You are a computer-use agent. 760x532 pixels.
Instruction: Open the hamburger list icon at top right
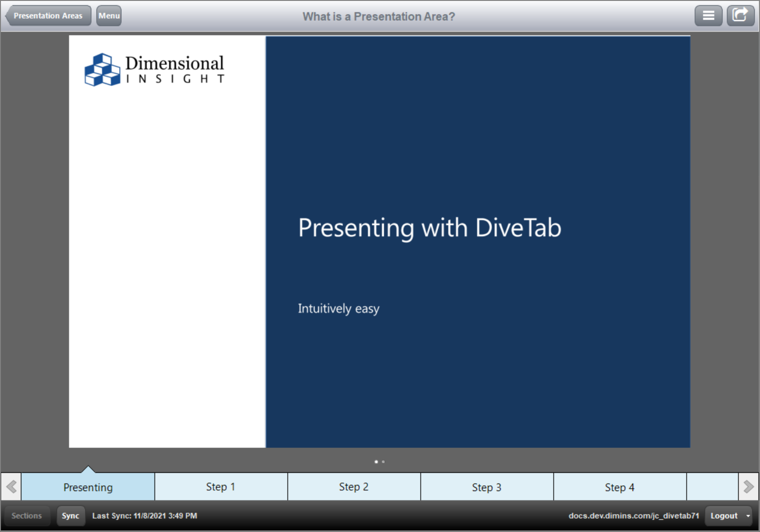pyautogui.click(x=708, y=16)
